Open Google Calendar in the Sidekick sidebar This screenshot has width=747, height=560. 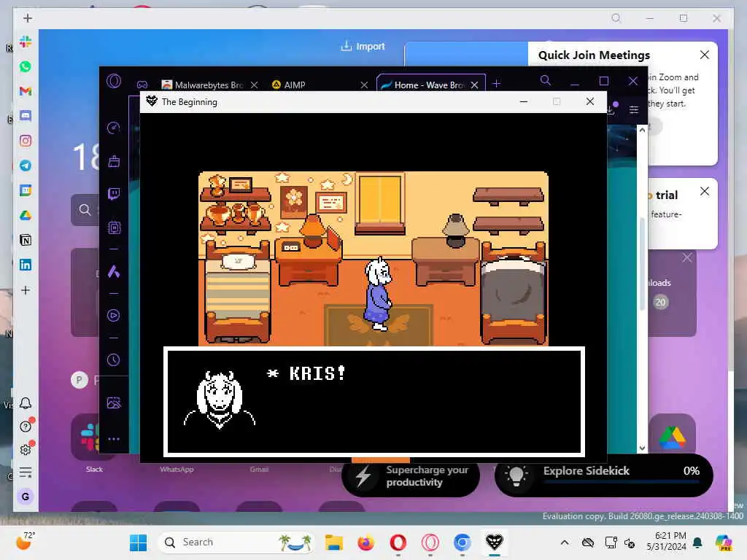26,190
